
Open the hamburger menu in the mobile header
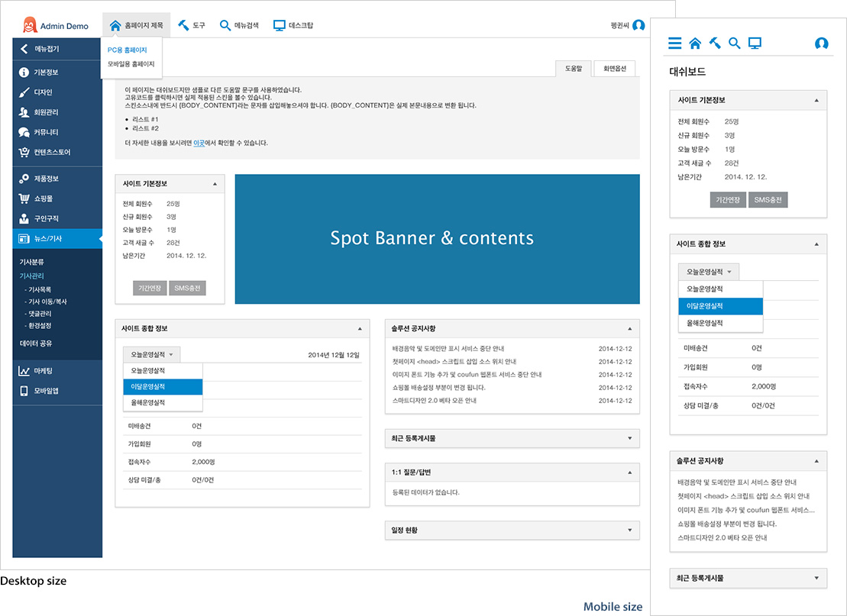(675, 44)
